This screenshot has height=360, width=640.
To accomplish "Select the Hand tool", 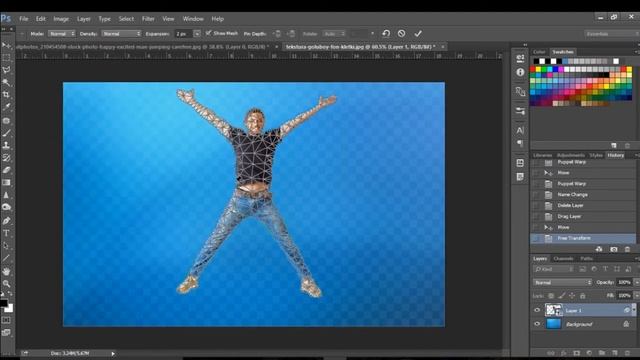I will [6, 271].
